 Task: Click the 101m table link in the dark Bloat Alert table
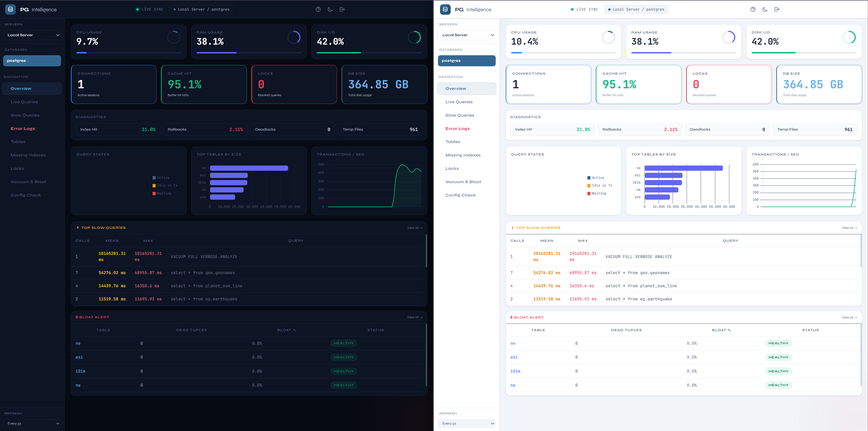pos(80,371)
